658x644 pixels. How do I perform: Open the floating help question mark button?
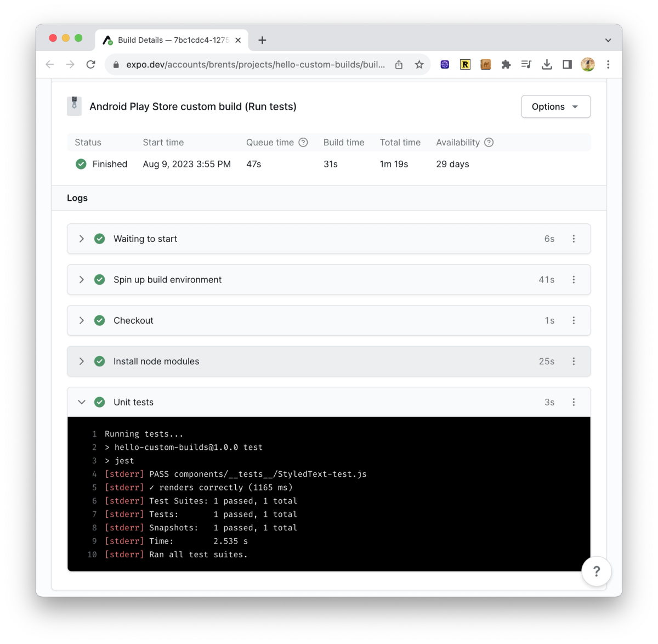[x=597, y=571]
